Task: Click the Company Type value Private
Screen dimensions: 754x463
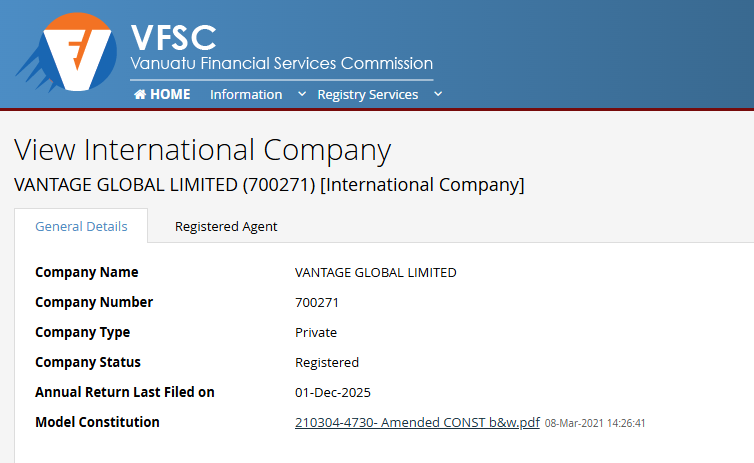Action: [316, 332]
